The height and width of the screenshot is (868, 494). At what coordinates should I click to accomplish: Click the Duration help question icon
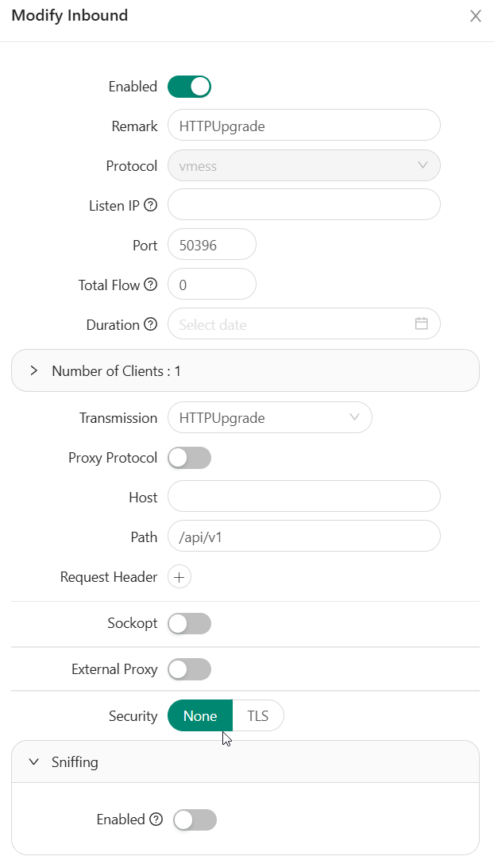pyautogui.click(x=150, y=324)
